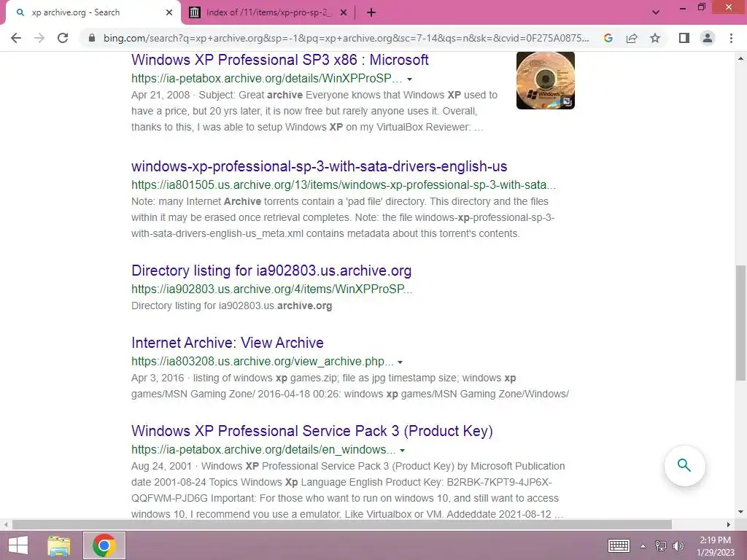
Task: Click the 'Apr 3, 2016' snippet date
Action: point(158,378)
